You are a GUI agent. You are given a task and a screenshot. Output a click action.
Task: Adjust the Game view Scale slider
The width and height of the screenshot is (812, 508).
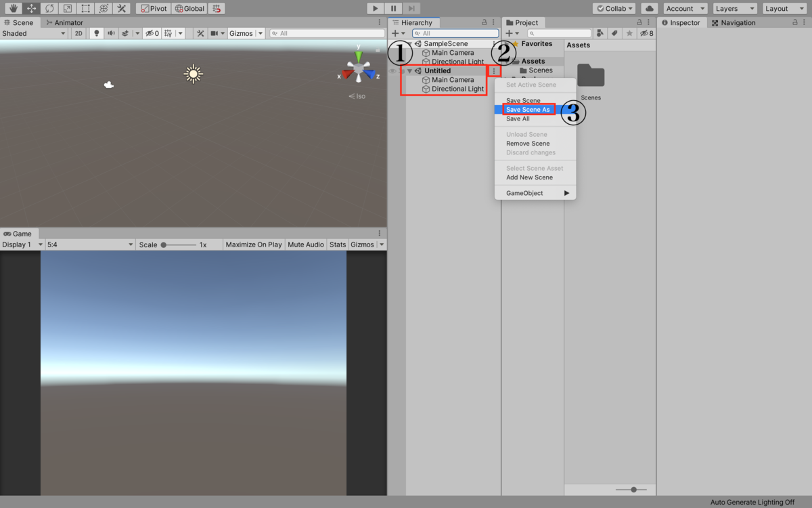click(179, 245)
